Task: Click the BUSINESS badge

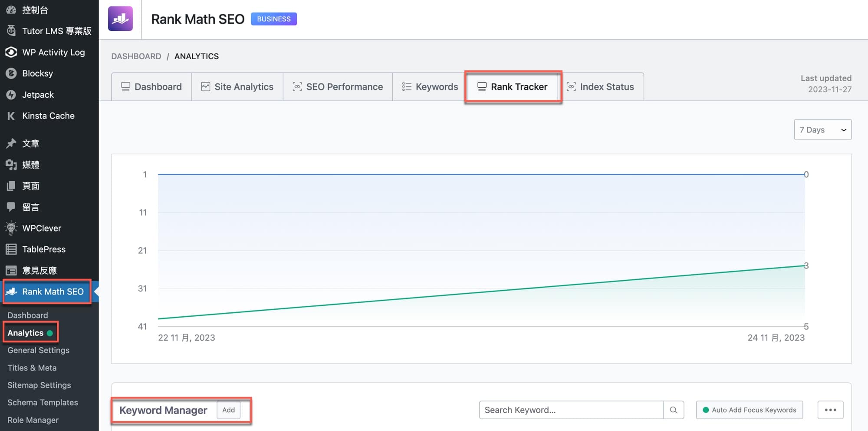Action: (274, 19)
